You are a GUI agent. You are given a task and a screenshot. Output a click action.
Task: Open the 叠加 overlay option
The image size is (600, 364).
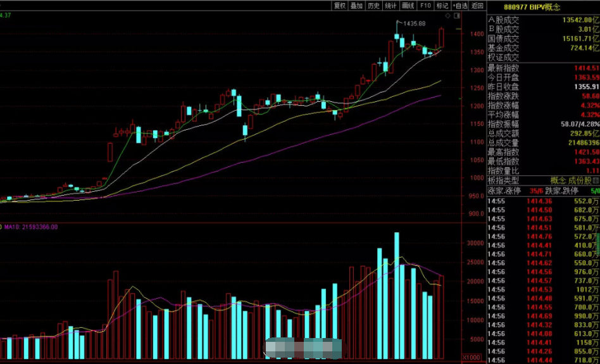click(x=356, y=5)
